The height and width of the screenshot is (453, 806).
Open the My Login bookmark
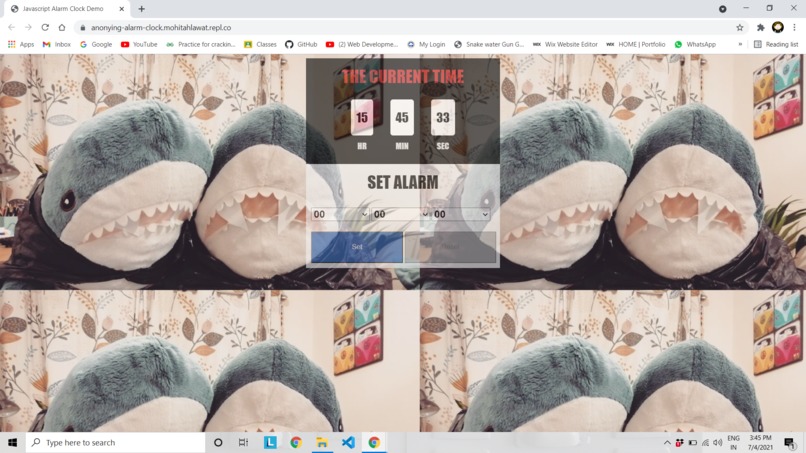click(x=426, y=44)
